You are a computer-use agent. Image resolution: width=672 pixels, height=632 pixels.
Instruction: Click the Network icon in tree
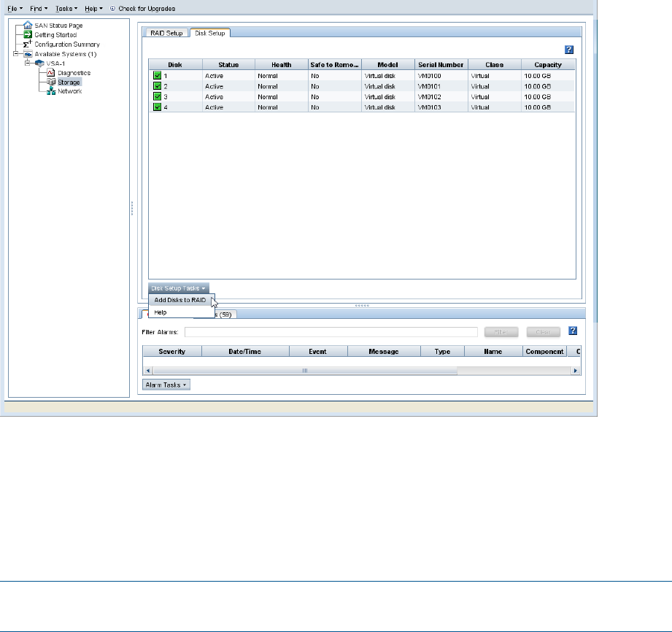point(51,92)
